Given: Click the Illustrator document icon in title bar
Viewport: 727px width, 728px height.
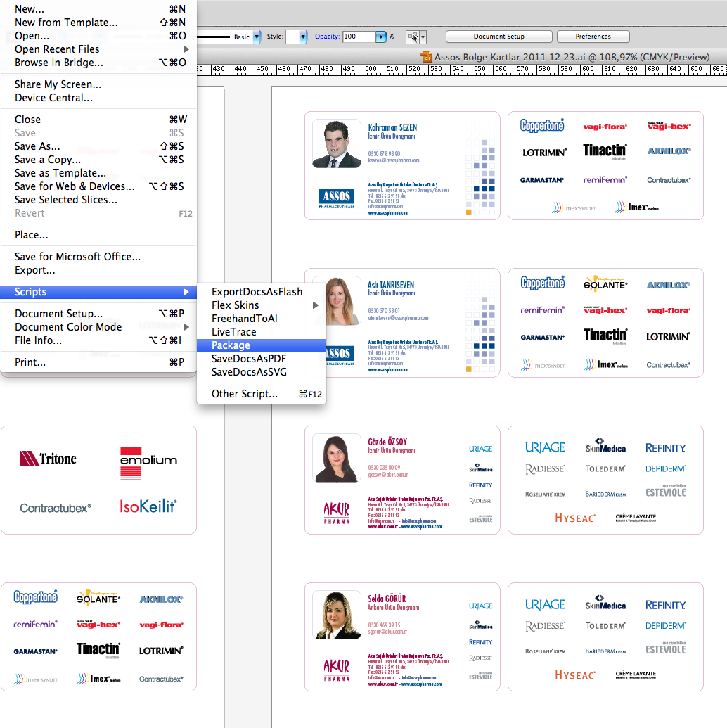Looking at the screenshot, I should [x=425, y=57].
